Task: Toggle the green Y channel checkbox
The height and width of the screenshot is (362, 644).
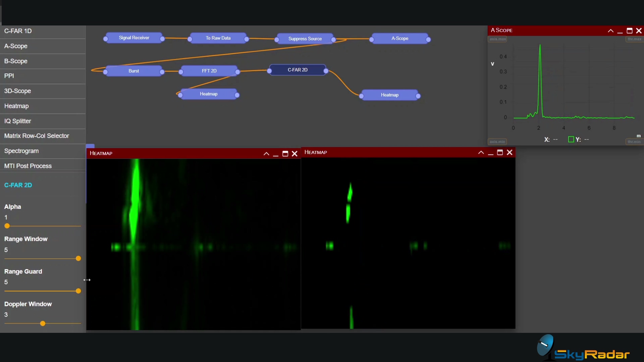Action: click(x=571, y=139)
